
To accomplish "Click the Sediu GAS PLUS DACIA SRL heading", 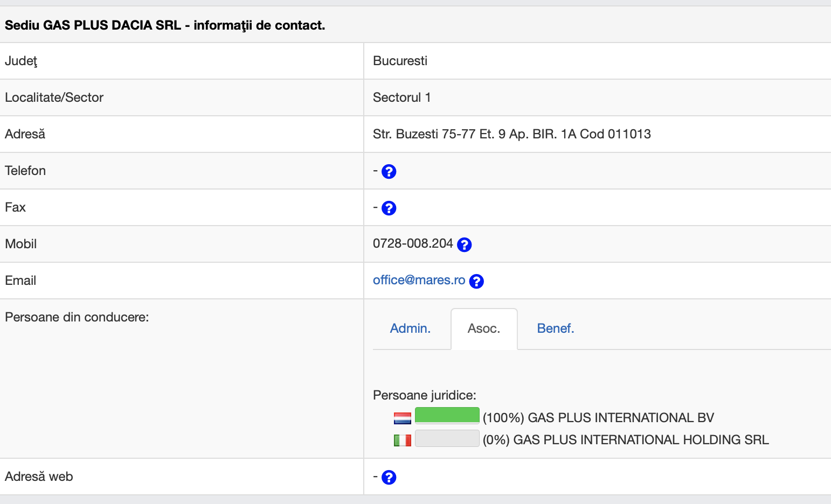I will (x=165, y=25).
